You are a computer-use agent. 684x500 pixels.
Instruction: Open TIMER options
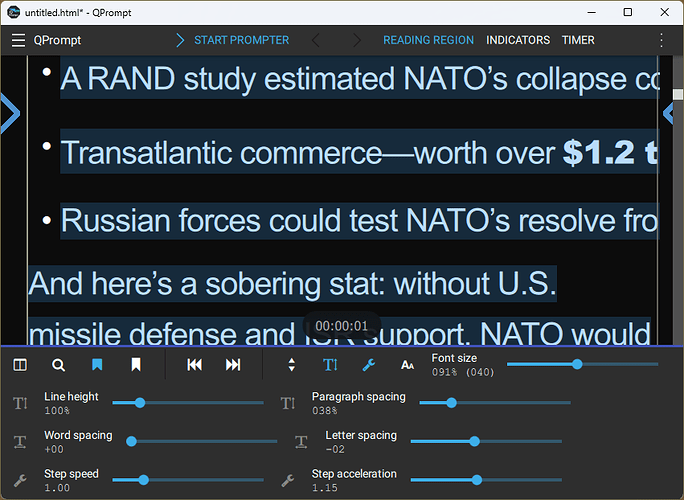coord(578,40)
